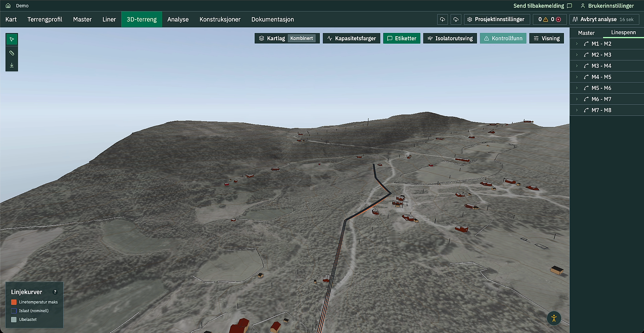Open the Visning view options
This screenshot has width=644, height=333.
(x=547, y=38)
